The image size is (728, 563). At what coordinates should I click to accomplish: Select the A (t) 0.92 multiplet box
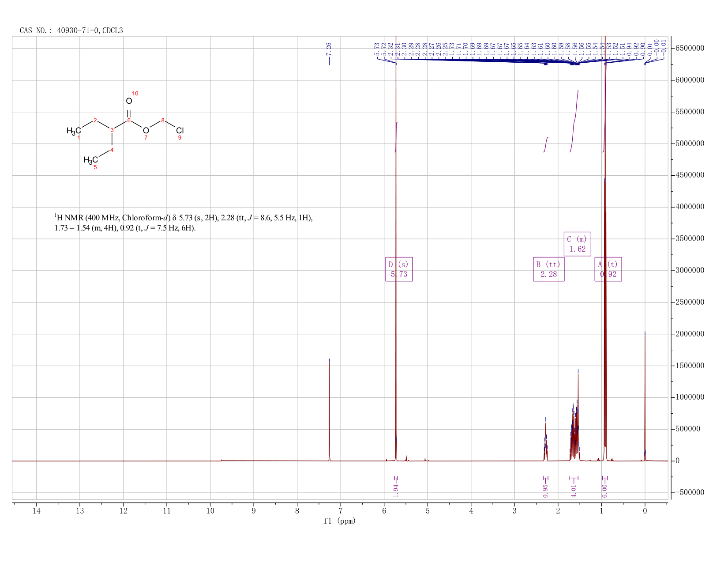coord(608,269)
